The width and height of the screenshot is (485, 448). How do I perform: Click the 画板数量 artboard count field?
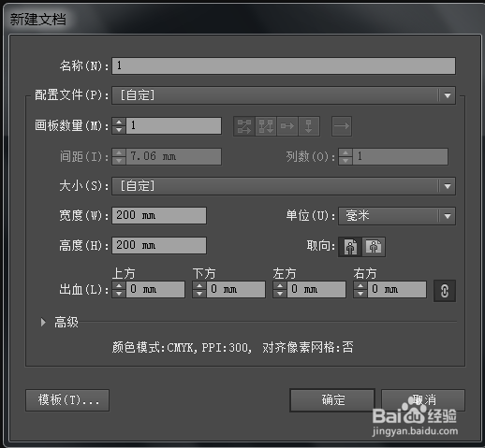click(173, 125)
